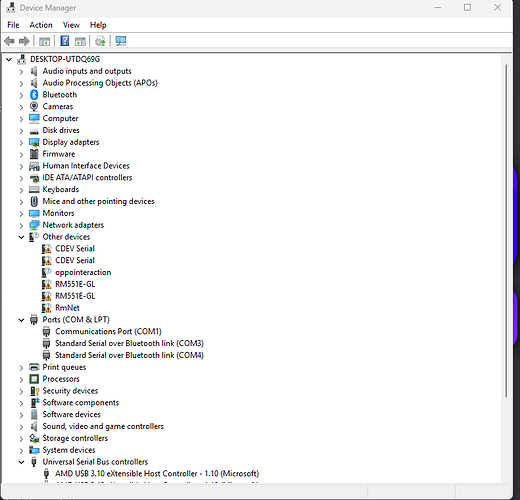Click the Security devices key icon
The image size is (520, 500).
(x=34, y=391)
